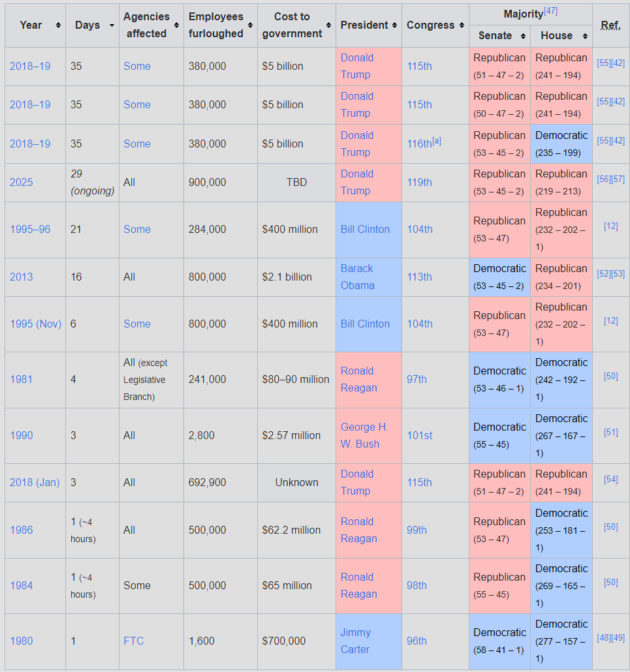Open 2018–19 link in 116th Congress row
The image size is (630, 672).
[x=30, y=144]
